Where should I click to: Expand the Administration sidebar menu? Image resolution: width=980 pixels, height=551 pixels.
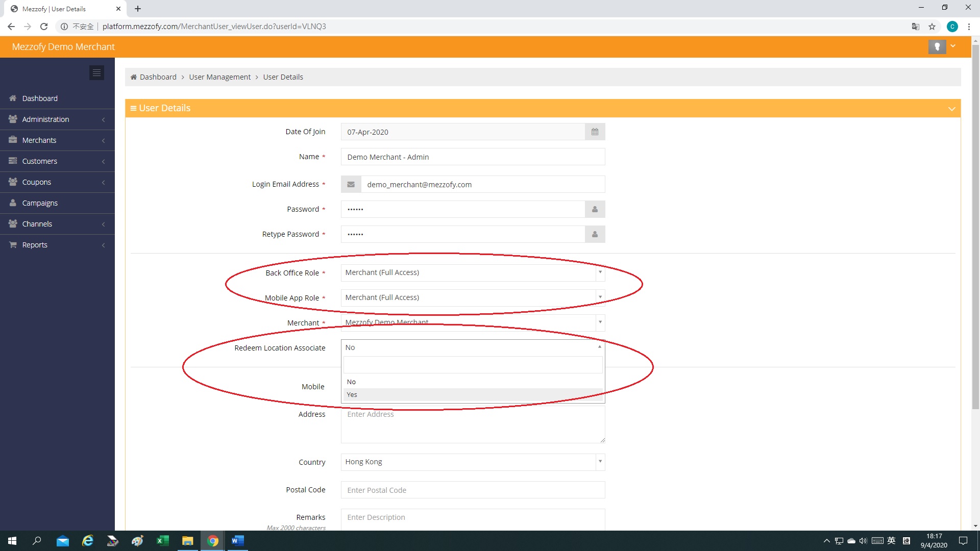(57, 119)
